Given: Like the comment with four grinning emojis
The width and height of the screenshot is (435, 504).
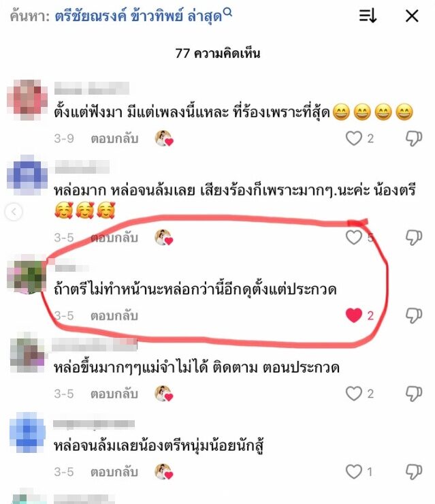Looking at the screenshot, I should 354,138.
